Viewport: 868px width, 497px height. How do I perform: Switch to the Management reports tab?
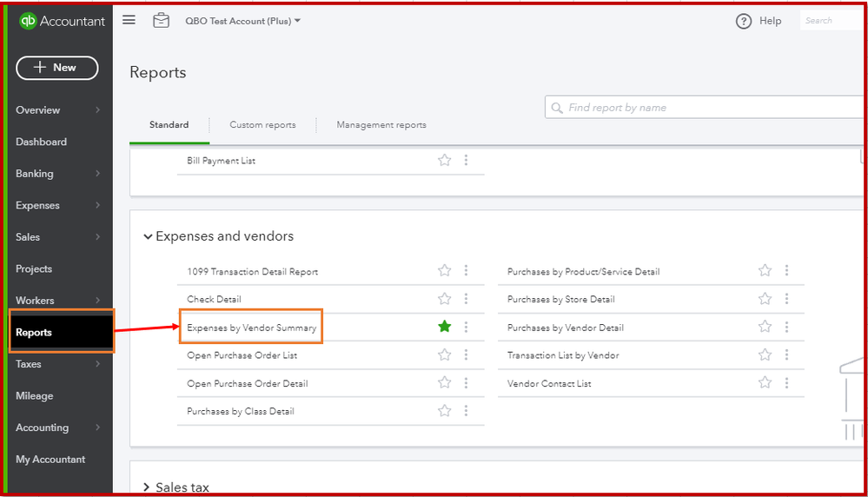[381, 125]
